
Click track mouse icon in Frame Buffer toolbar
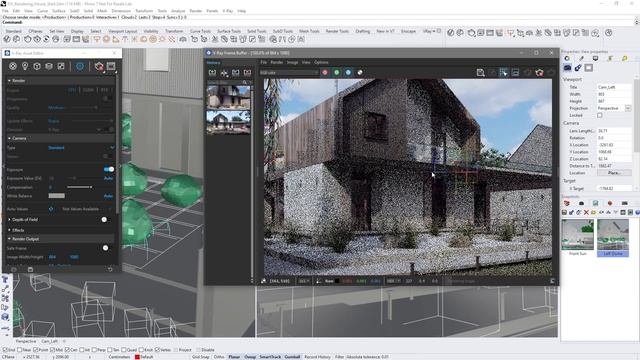504,73
